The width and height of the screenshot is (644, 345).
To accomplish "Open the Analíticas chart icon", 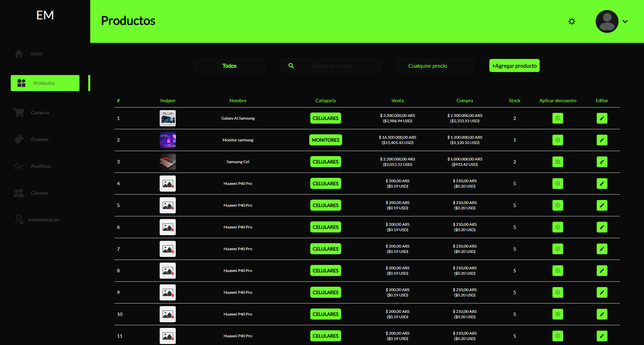I will click(x=19, y=166).
